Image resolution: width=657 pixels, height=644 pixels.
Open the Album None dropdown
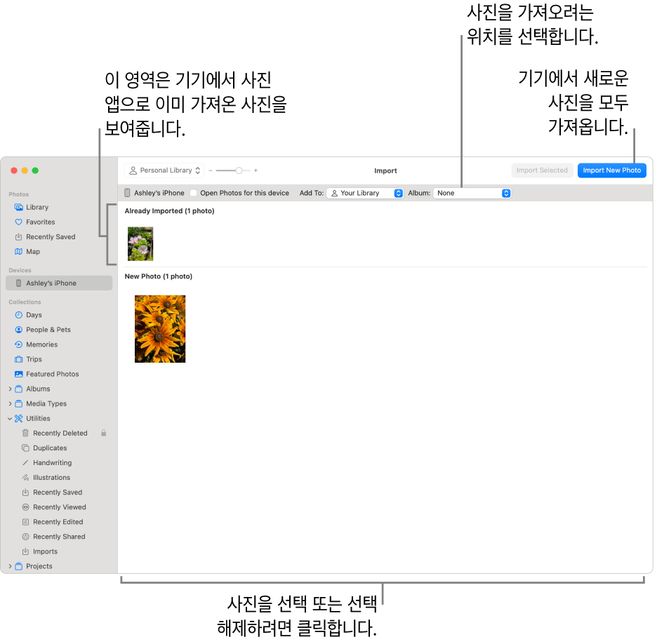[x=472, y=194]
